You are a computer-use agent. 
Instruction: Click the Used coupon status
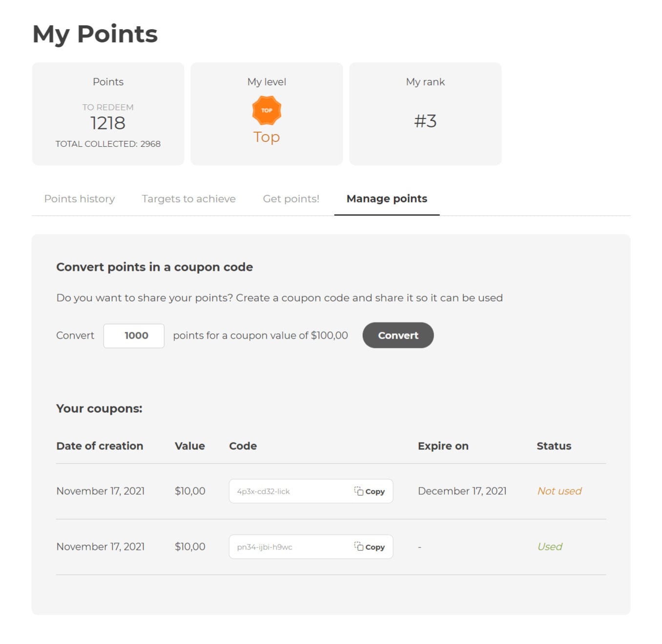click(x=550, y=547)
